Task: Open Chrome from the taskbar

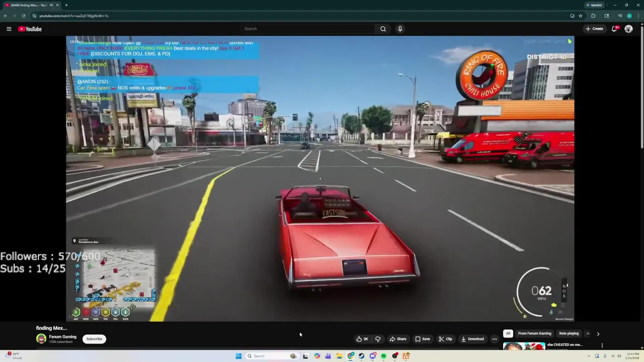Action: 351,356
